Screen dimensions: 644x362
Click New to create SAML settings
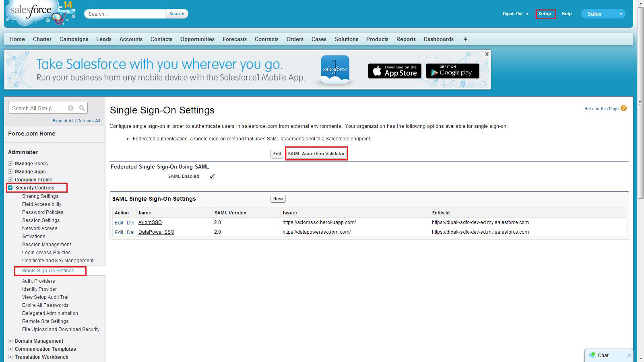pos(278,198)
